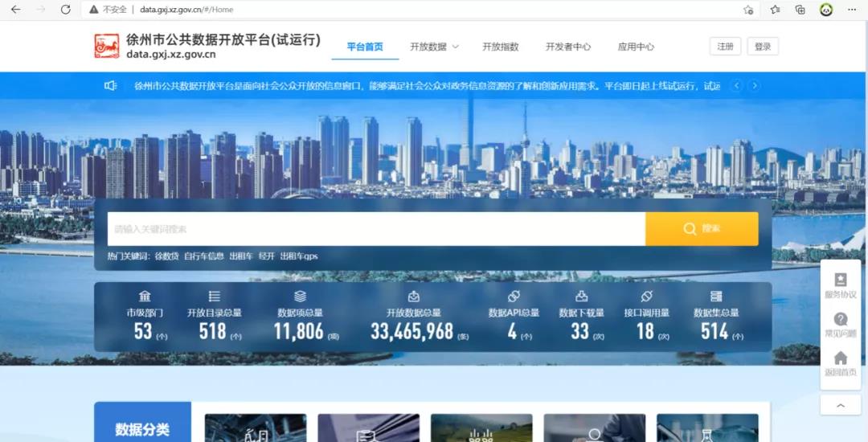This screenshot has height=442, width=868.
Task: Click the 数据API总量 icon
Action: (x=514, y=297)
